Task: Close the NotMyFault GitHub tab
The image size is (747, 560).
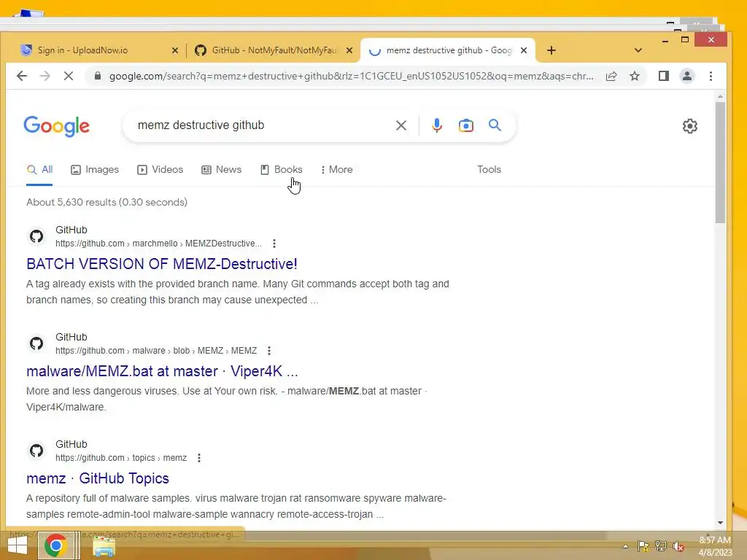Action: [x=349, y=50]
